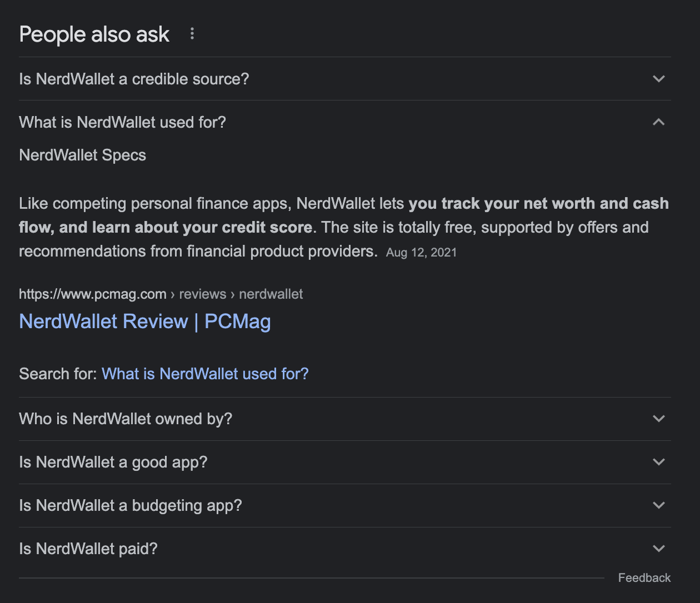Expand 'Is NerdWallet a credible source?'
The image size is (700, 603).
tap(659, 79)
